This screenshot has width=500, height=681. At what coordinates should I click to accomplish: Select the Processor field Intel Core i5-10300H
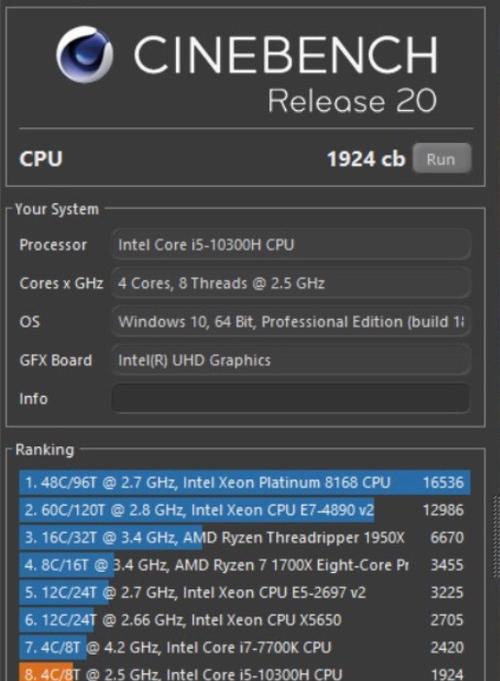(x=291, y=245)
